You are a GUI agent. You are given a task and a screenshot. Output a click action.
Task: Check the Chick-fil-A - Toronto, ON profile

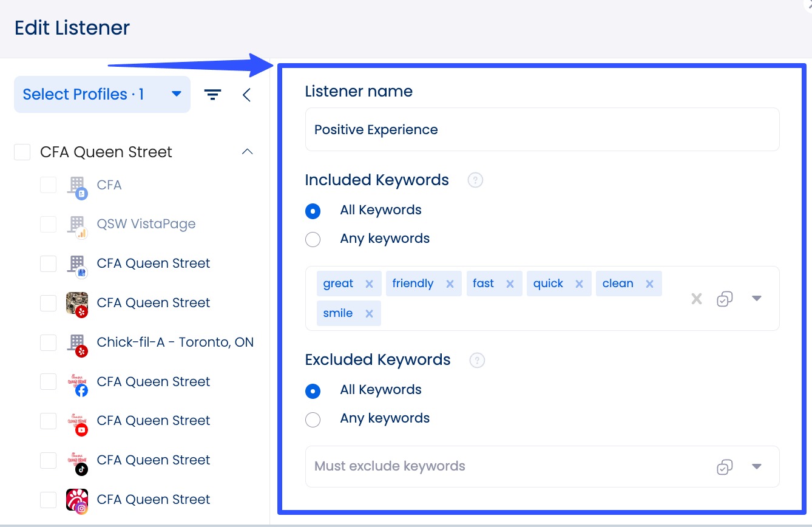(x=49, y=342)
